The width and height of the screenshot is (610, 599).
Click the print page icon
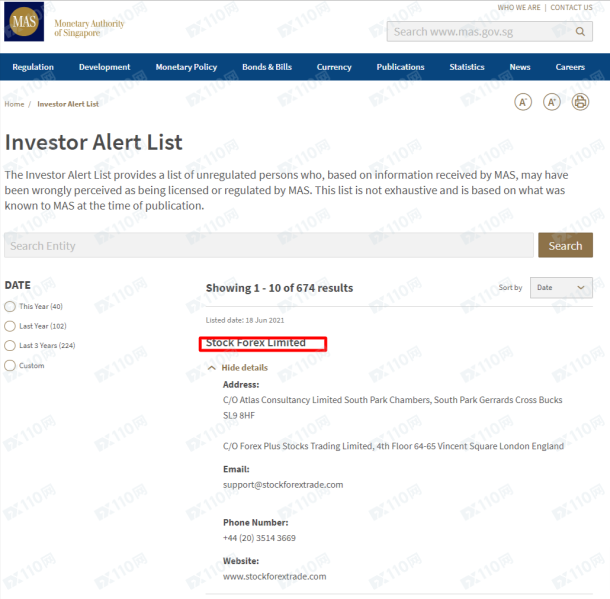point(580,102)
